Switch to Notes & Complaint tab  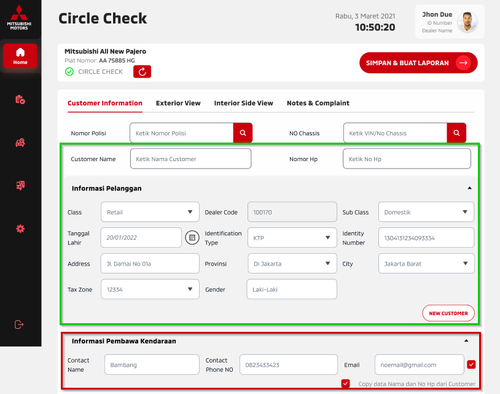(318, 103)
